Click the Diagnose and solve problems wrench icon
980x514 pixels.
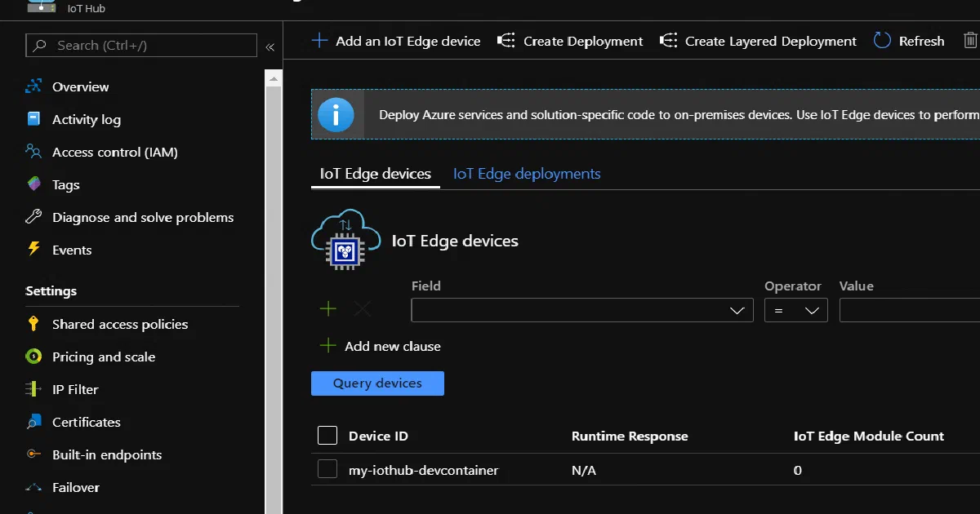click(x=33, y=217)
